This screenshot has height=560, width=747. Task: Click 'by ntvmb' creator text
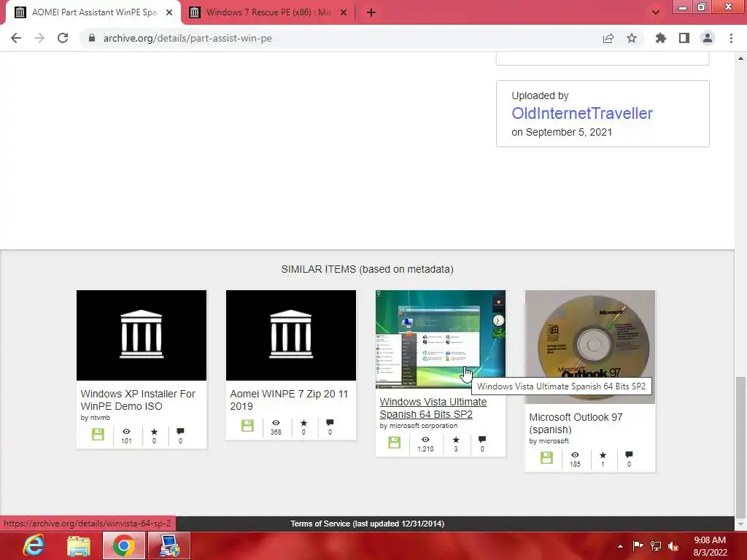(96, 418)
